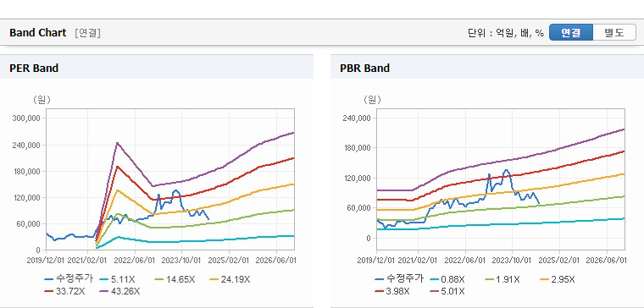Toggle 24.19X legend entry
Screen dimensions: 644x308
click(x=230, y=279)
